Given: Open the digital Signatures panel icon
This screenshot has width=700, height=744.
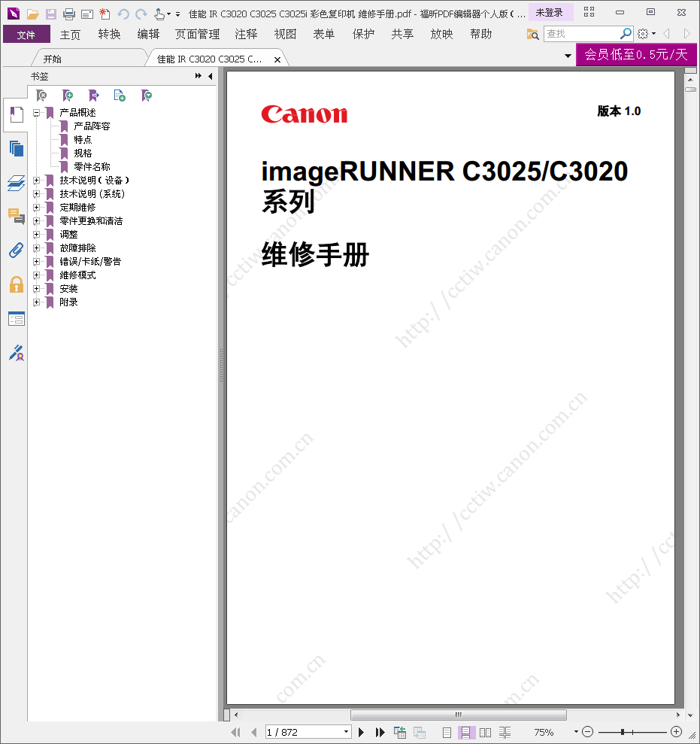Looking at the screenshot, I should coord(16,353).
